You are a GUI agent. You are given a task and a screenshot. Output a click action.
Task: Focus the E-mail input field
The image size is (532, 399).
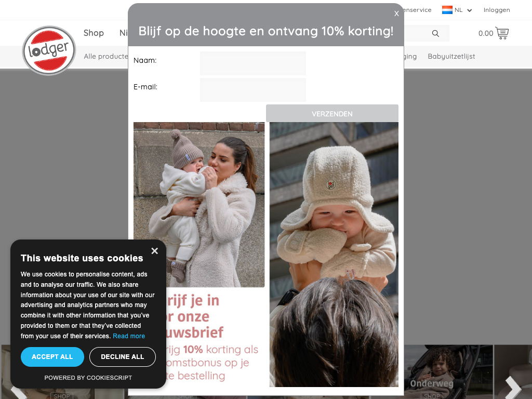coord(252,90)
